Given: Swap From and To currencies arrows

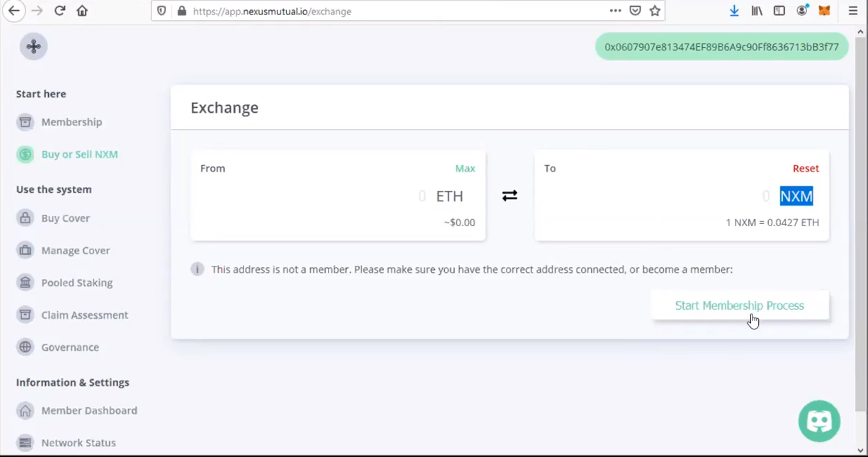Looking at the screenshot, I should (509, 195).
